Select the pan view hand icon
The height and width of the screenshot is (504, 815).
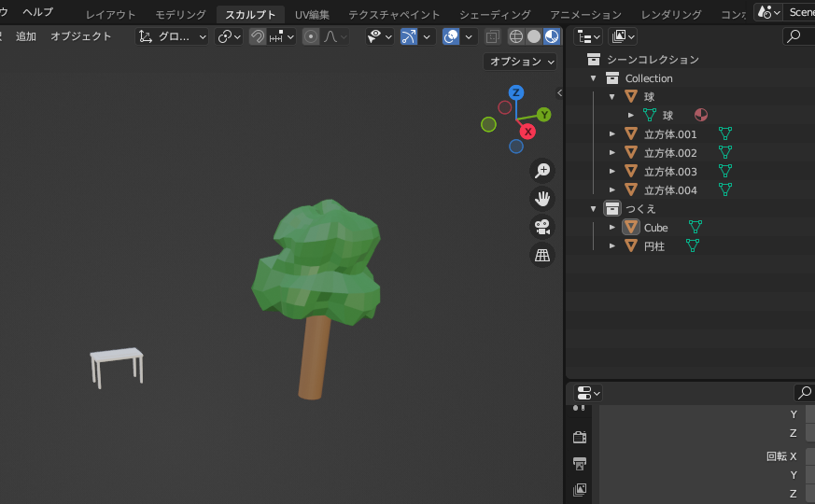[x=542, y=199]
